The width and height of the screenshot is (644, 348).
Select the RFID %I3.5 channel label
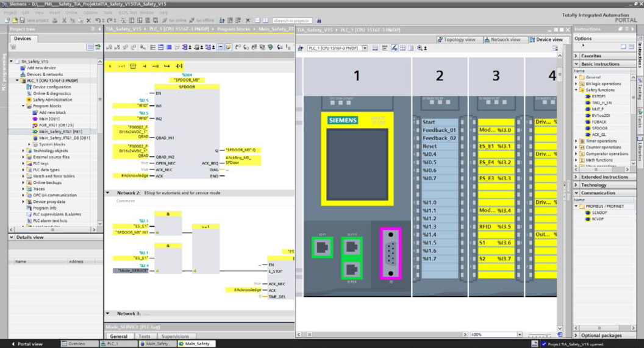pos(496,227)
